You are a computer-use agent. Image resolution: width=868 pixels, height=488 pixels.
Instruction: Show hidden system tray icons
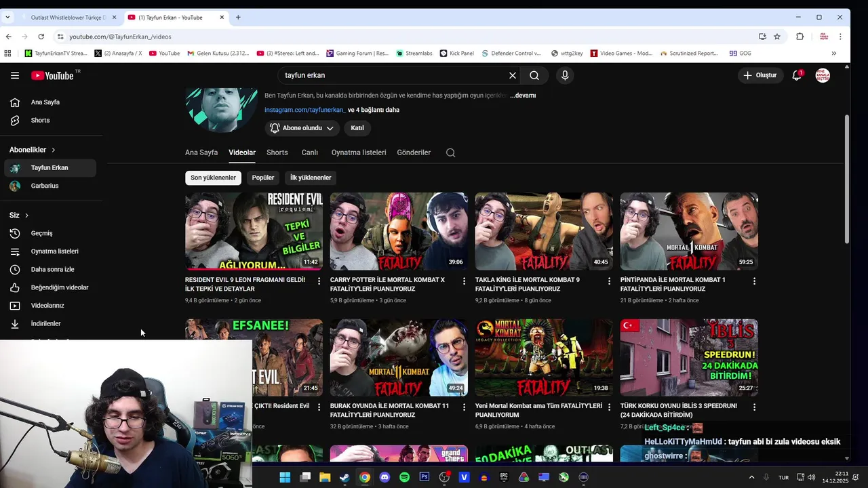(x=751, y=477)
